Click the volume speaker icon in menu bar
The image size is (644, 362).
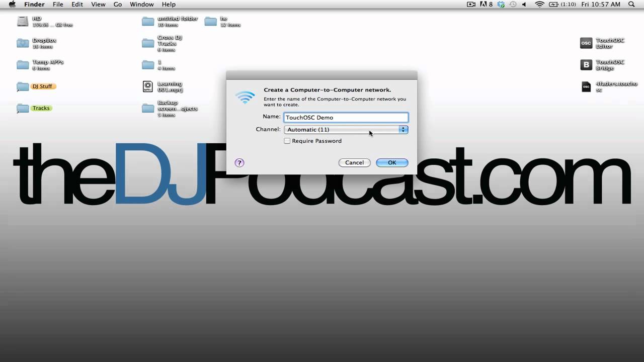tap(524, 5)
